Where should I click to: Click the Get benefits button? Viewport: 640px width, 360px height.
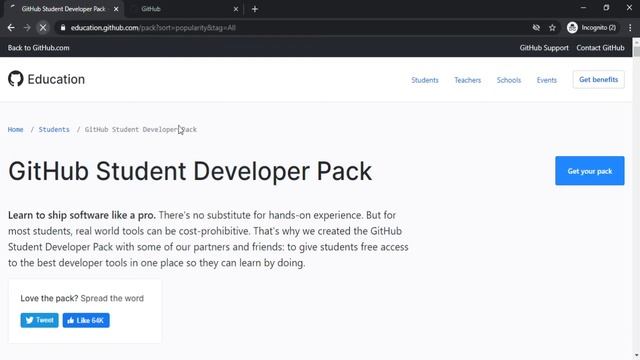(598, 80)
